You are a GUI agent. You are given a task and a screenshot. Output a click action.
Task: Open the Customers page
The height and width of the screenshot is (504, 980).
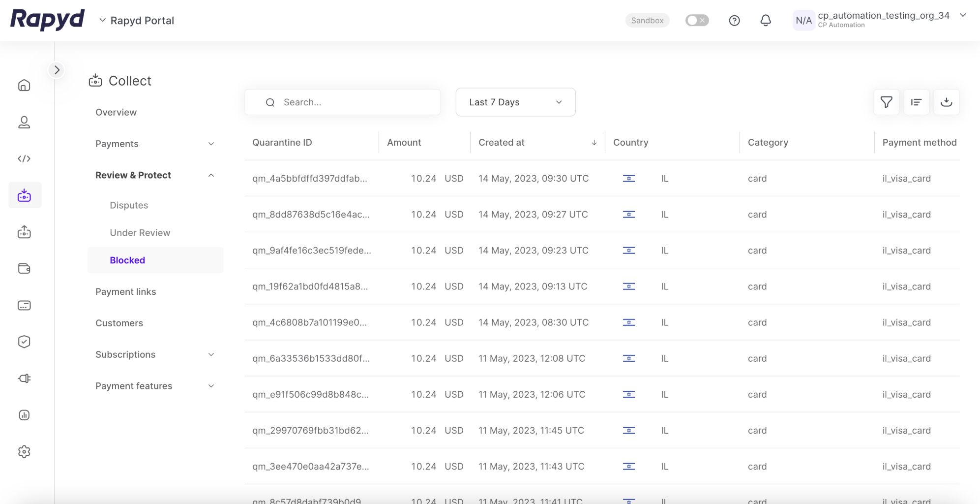pyautogui.click(x=119, y=323)
